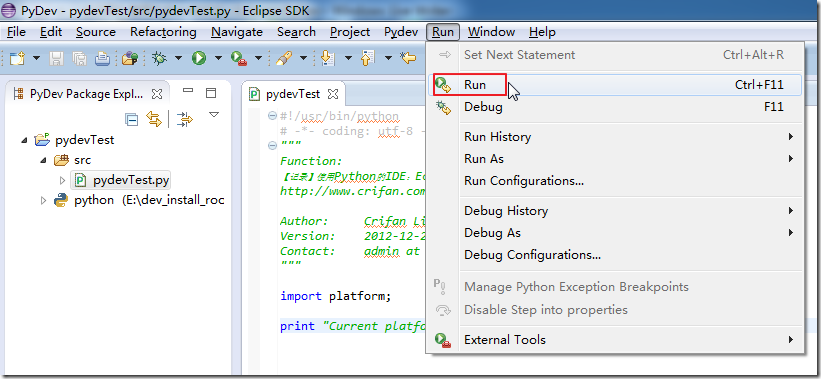
Task: Open the Window menu in menu bar
Action: point(491,32)
